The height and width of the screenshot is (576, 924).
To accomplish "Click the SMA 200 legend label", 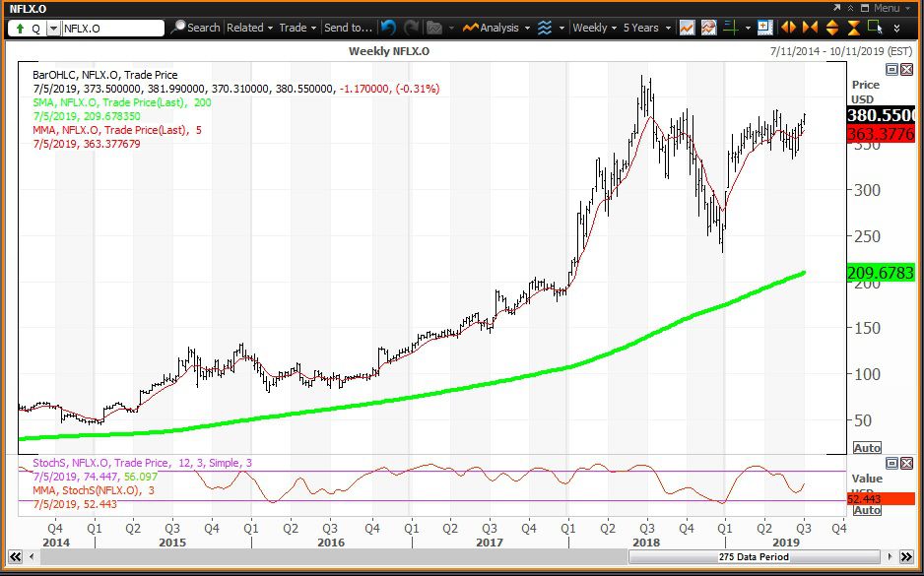I will click(122, 102).
